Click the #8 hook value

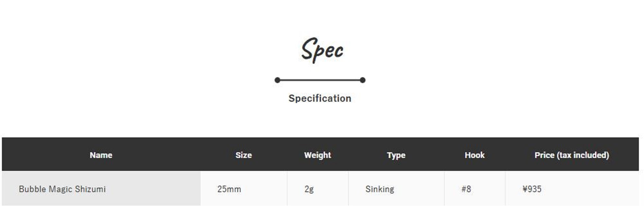point(466,189)
